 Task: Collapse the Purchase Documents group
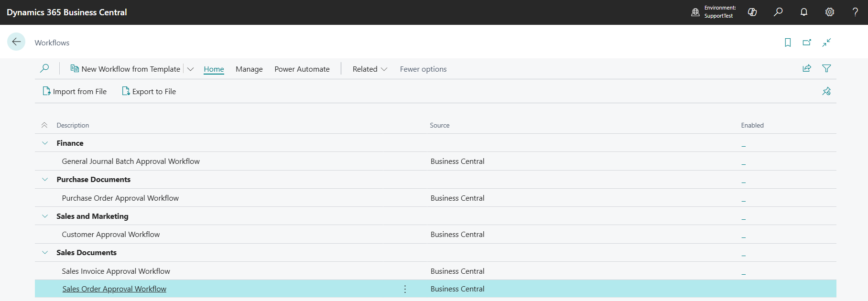click(45, 180)
